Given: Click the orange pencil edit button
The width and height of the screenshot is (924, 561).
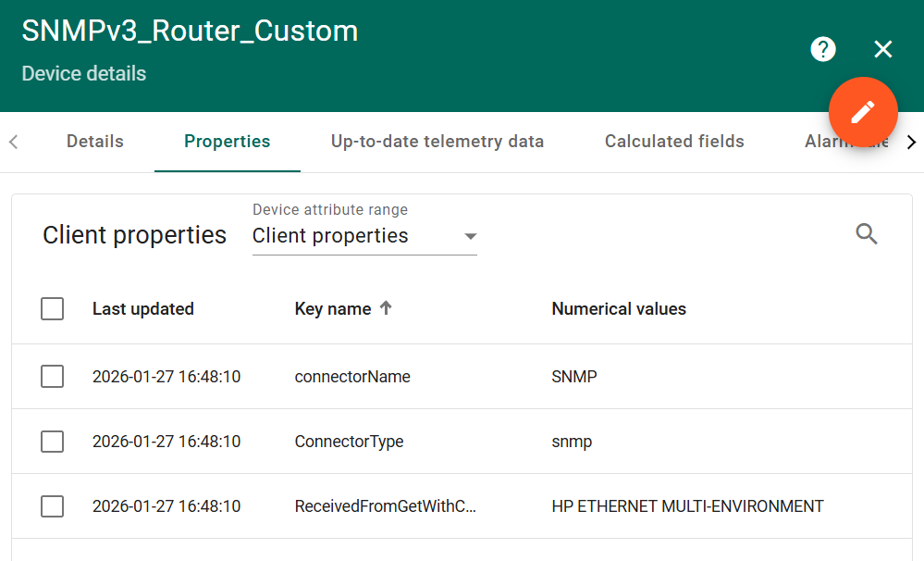Looking at the screenshot, I should [x=863, y=112].
